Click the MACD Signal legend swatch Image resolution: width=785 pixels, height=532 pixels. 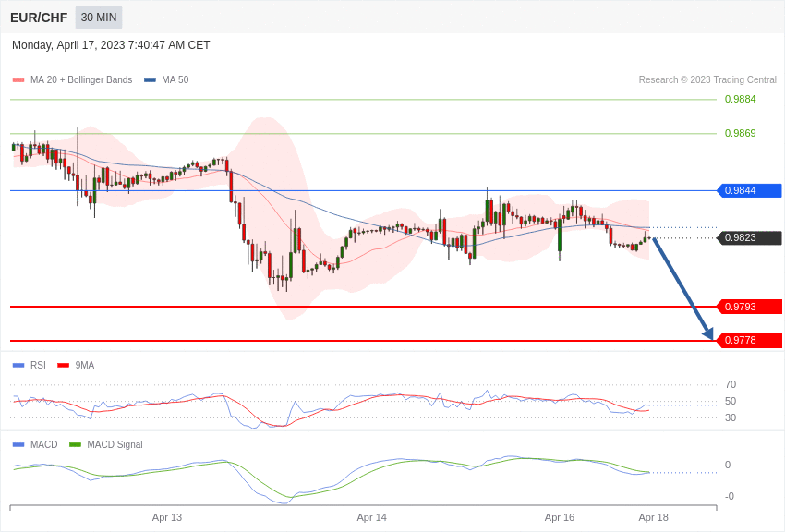point(75,444)
